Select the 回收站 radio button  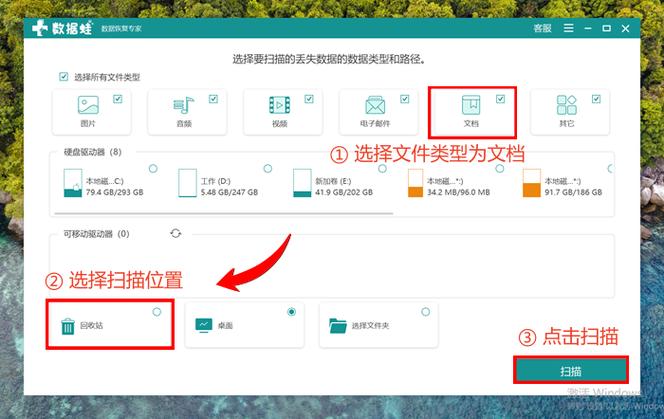click(157, 312)
